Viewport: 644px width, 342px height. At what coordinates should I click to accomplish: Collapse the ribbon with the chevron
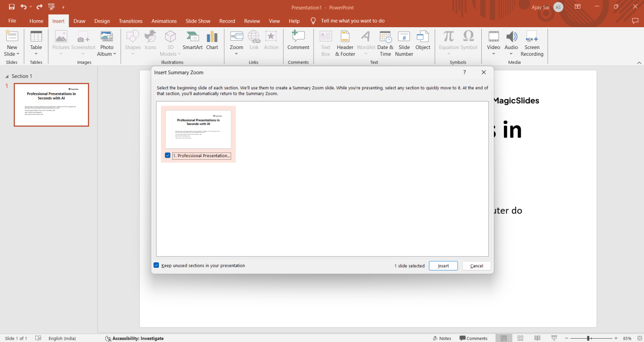[639, 63]
